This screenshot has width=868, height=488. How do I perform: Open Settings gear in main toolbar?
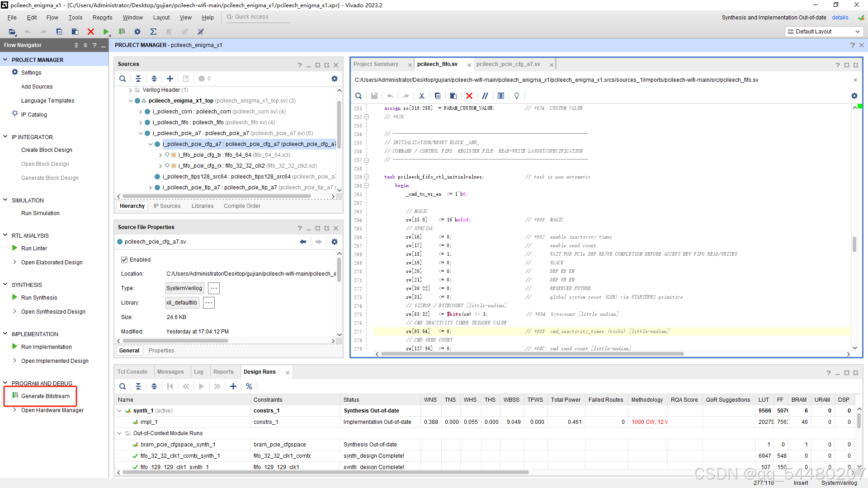coord(137,32)
